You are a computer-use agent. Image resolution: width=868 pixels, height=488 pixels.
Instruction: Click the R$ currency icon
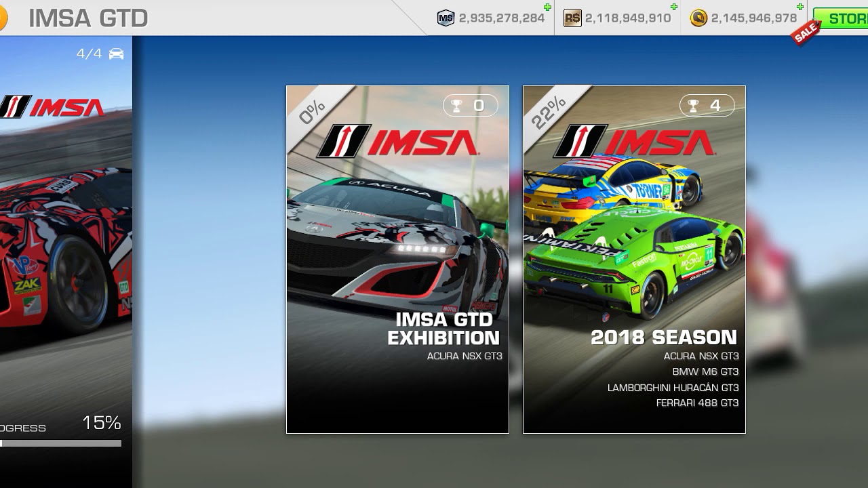point(572,18)
